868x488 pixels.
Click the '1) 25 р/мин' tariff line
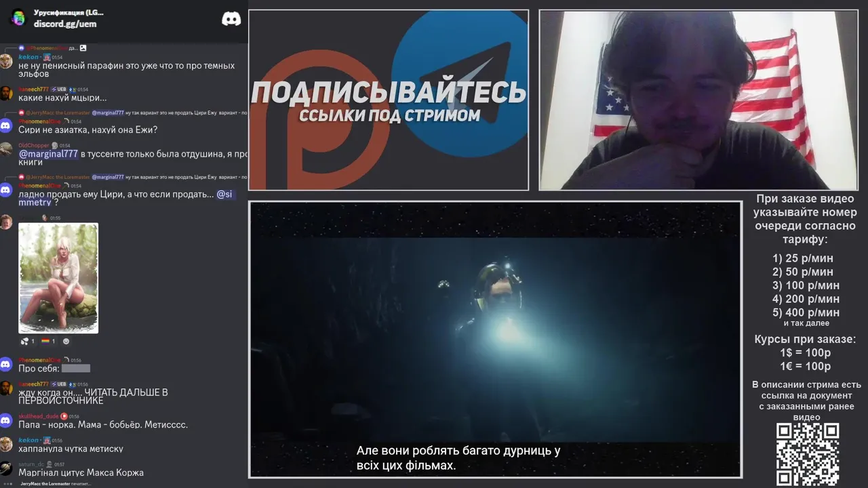click(x=803, y=258)
